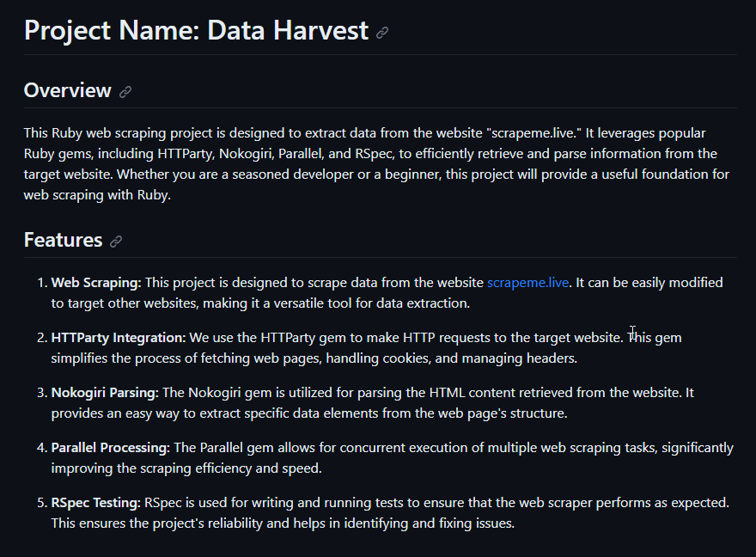Open the scrapeme.live hyperlink in Features list
This screenshot has width=756, height=557.
(x=527, y=283)
